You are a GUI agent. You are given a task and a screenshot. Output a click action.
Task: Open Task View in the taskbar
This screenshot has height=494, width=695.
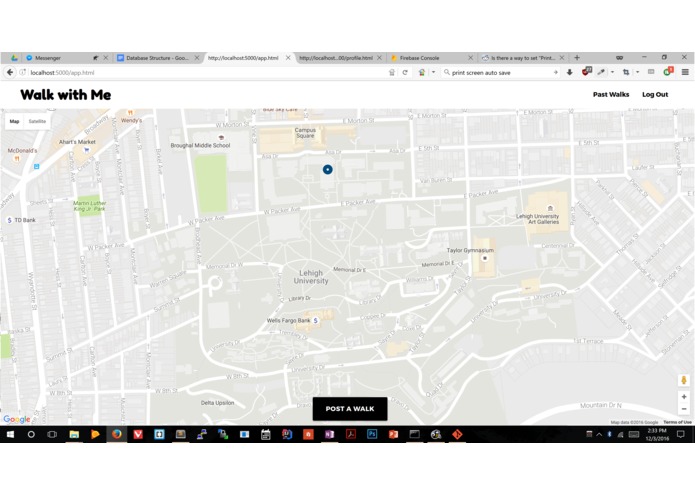click(x=52, y=434)
